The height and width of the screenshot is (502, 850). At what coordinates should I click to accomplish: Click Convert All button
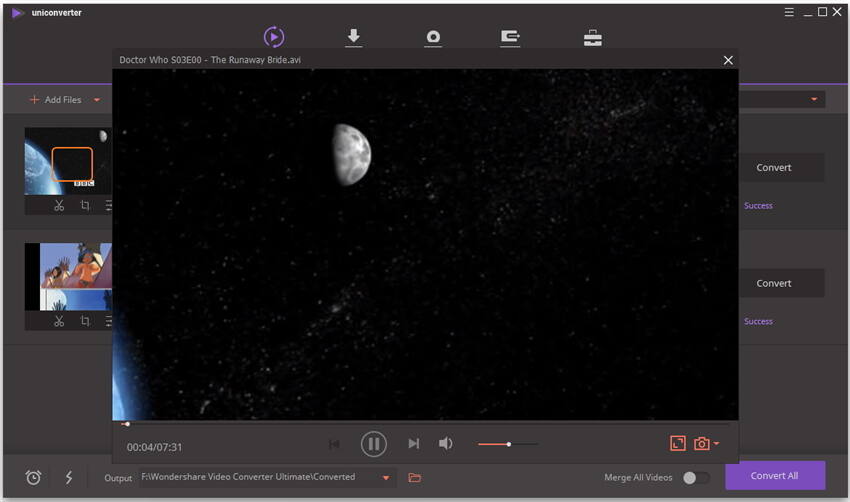775,475
